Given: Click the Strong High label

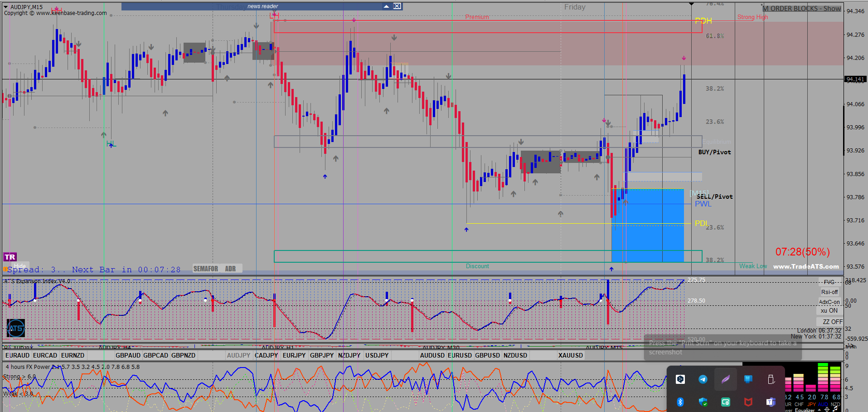Looking at the screenshot, I should coord(753,17).
